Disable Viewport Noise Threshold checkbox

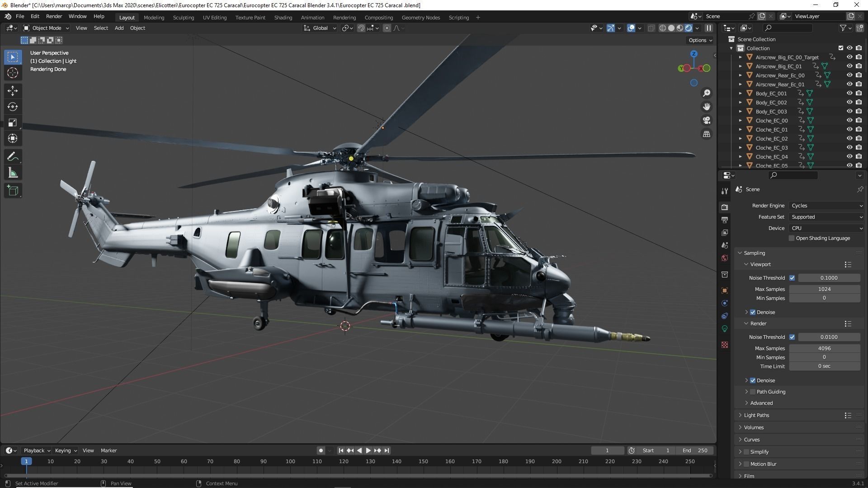[792, 278]
